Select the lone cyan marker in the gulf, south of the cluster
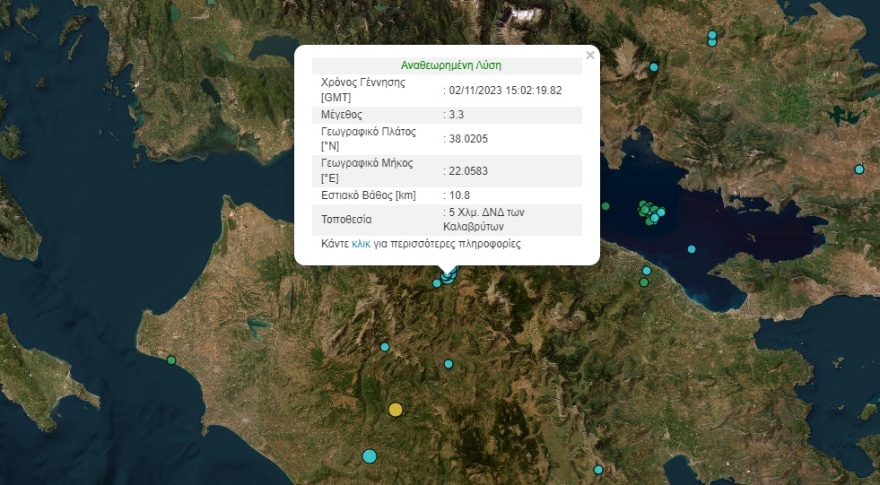The width and height of the screenshot is (880, 485). point(691,249)
